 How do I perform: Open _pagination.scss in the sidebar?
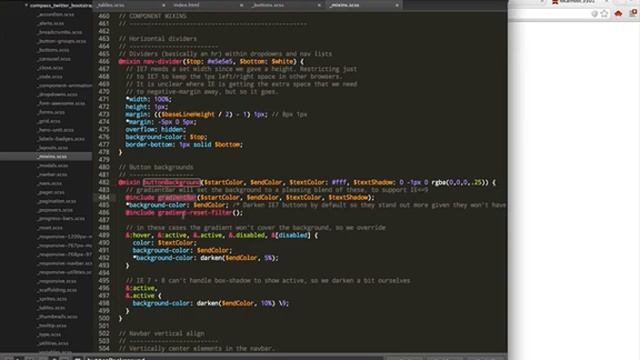(x=56, y=201)
